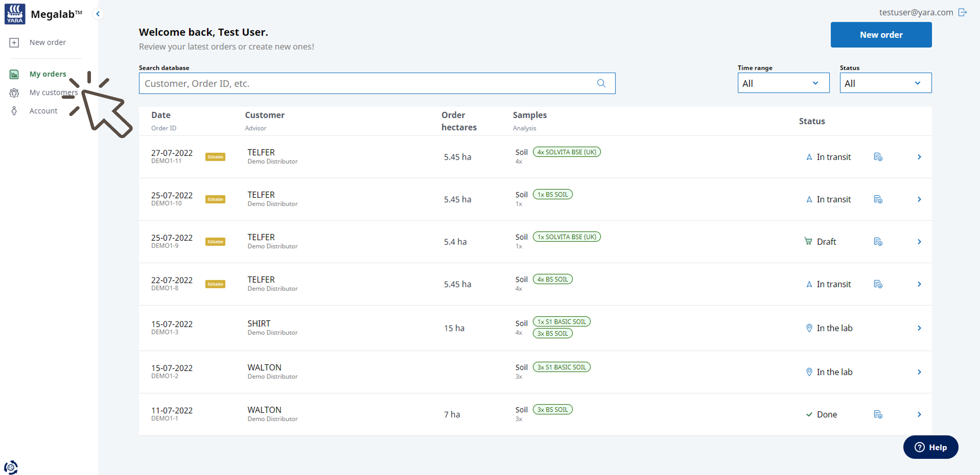
Task: Click the document icon for order DEMO1-11
Action: (878, 157)
